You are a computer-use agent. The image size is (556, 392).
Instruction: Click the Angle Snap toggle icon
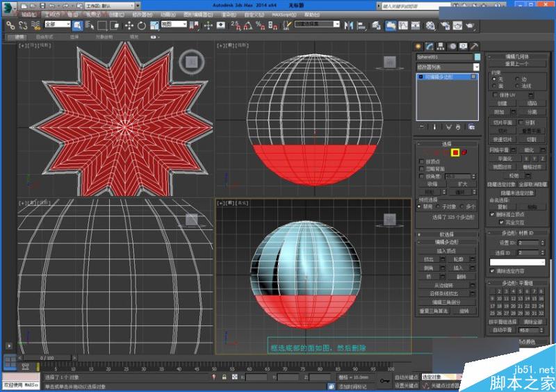pyautogui.click(x=248, y=26)
